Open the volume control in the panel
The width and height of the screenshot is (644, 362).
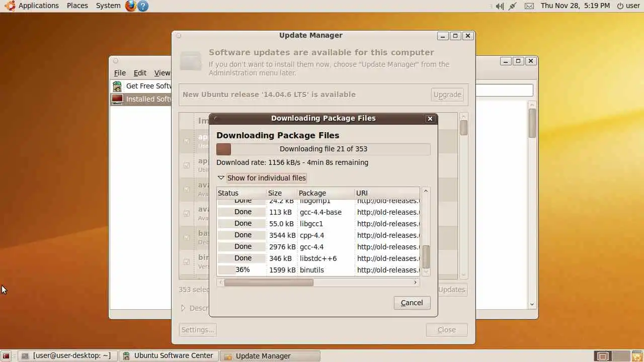pyautogui.click(x=499, y=6)
